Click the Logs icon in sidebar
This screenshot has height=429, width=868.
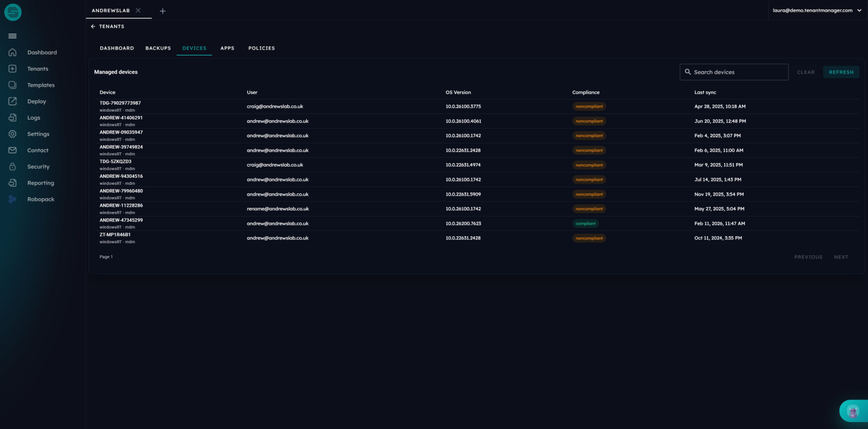tap(13, 117)
